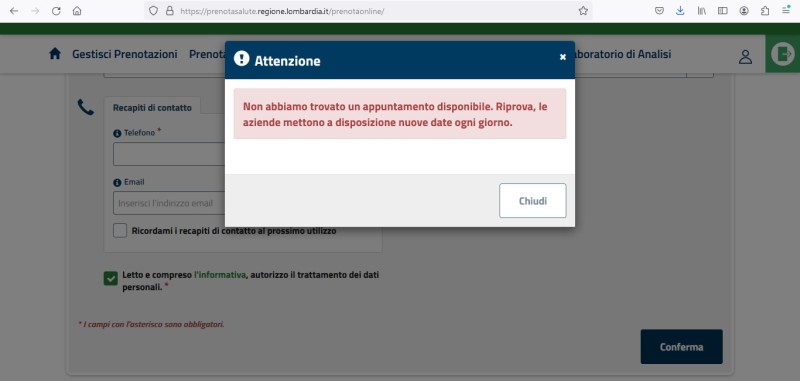Click the green logout icon
The width and height of the screenshot is (800, 381).
coord(783,54)
